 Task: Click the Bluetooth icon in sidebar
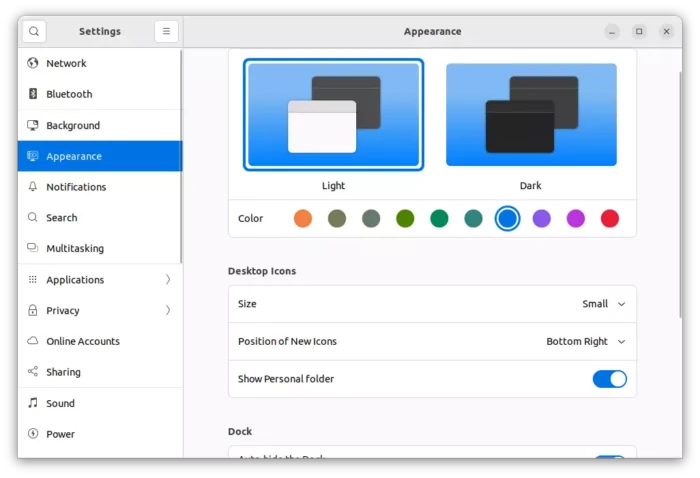[x=33, y=94]
